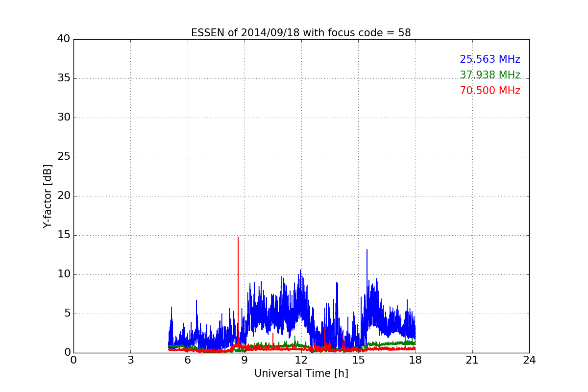Click the y-axis tick label 25

coord(64,157)
